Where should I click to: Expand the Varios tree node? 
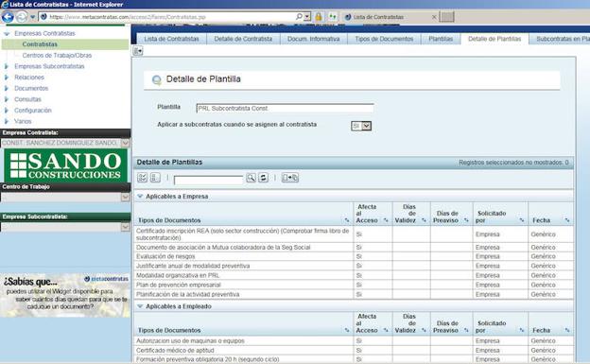(x=7, y=121)
